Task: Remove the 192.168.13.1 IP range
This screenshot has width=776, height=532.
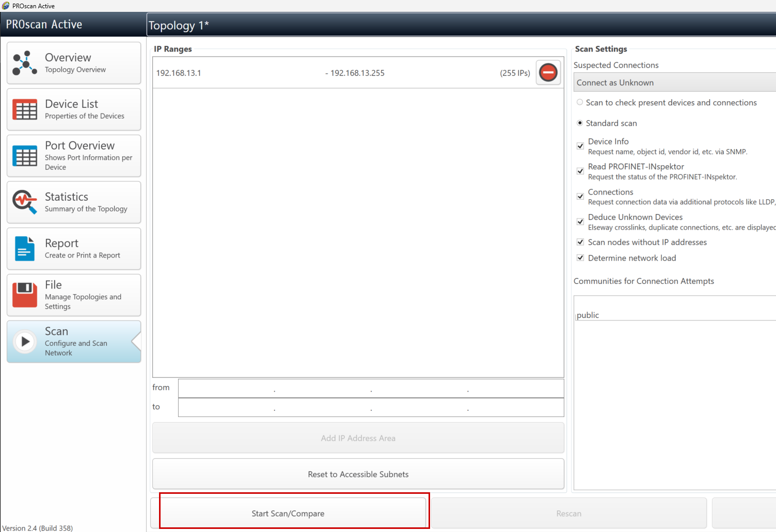Action: click(x=548, y=73)
